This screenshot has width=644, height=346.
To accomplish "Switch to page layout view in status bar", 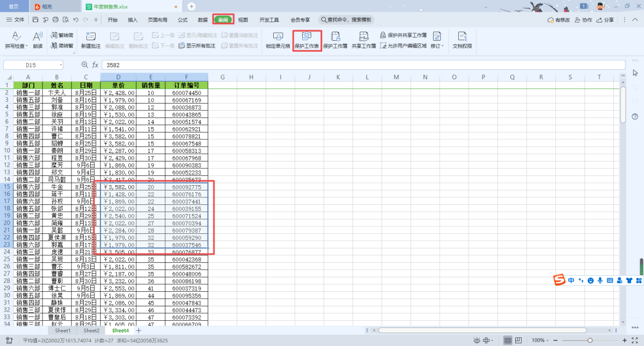I will coord(518,341).
